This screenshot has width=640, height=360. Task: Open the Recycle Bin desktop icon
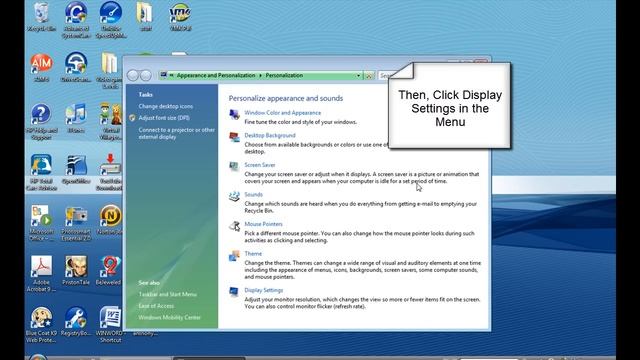41,13
